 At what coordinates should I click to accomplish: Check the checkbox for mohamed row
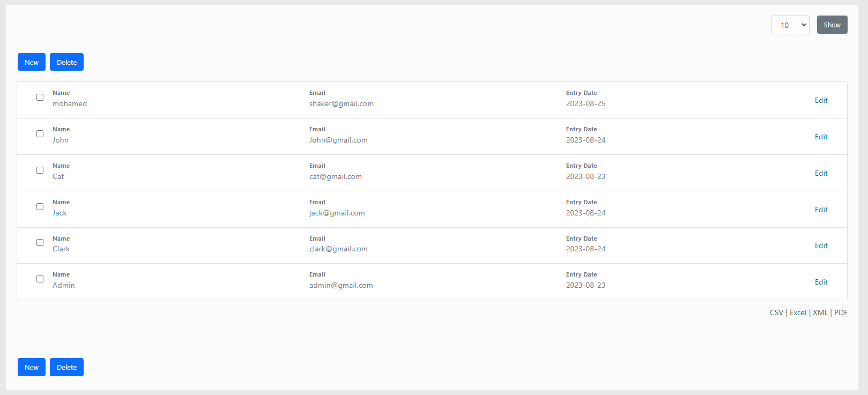40,98
